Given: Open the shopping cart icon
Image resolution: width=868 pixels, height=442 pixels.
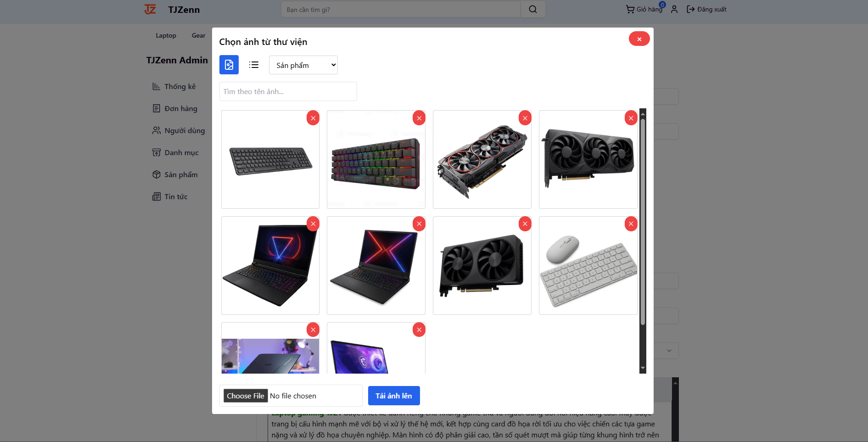Looking at the screenshot, I should (x=630, y=9).
